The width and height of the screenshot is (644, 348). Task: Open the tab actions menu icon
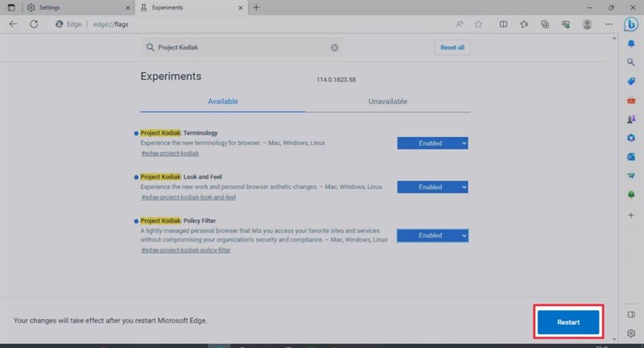[x=11, y=7]
